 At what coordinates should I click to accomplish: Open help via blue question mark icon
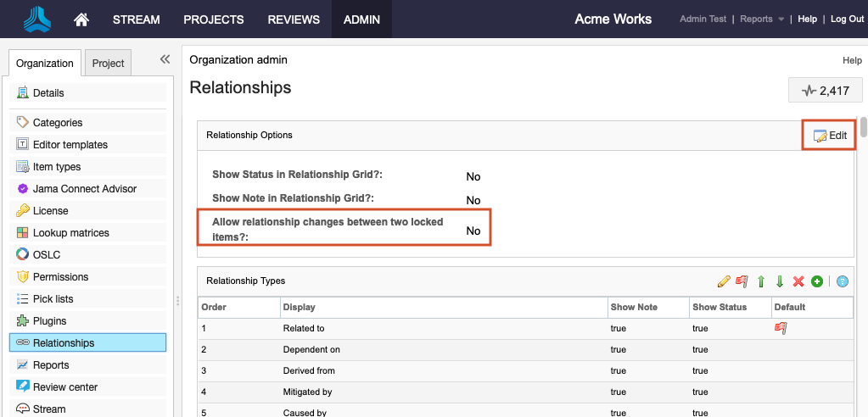pos(843,281)
